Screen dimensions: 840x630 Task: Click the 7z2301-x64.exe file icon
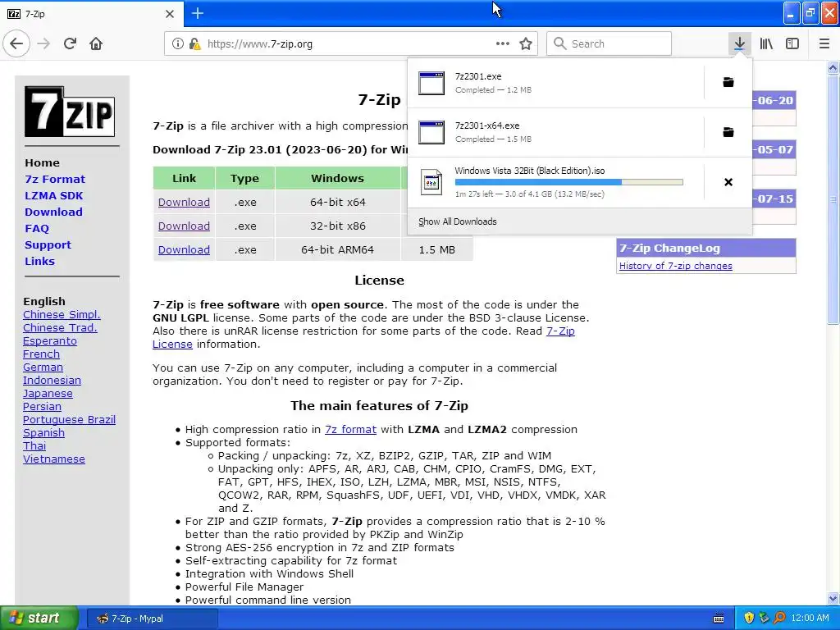(x=431, y=132)
